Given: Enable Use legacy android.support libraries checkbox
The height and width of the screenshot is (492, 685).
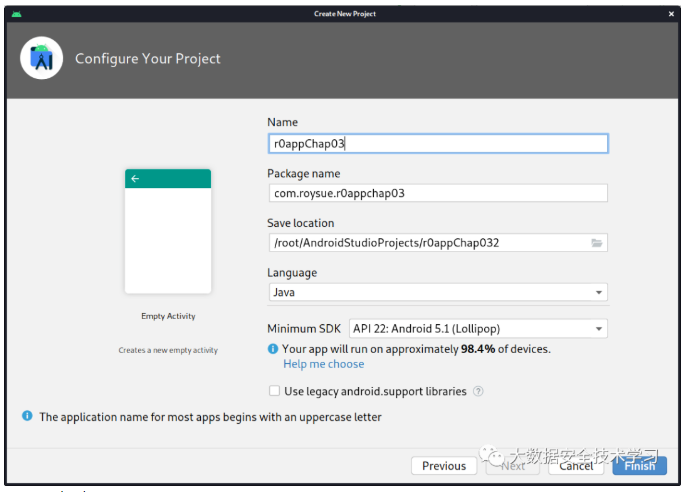Looking at the screenshot, I should pos(274,392).
